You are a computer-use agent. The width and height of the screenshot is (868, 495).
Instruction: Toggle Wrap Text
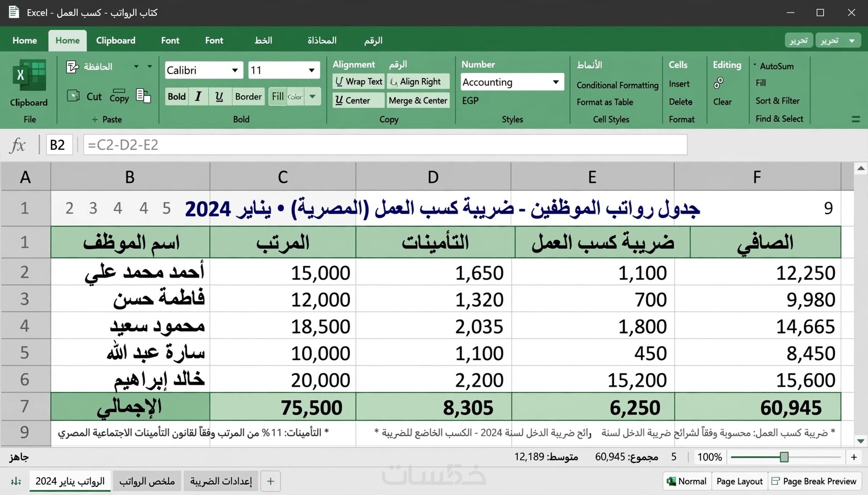(358, 82)
